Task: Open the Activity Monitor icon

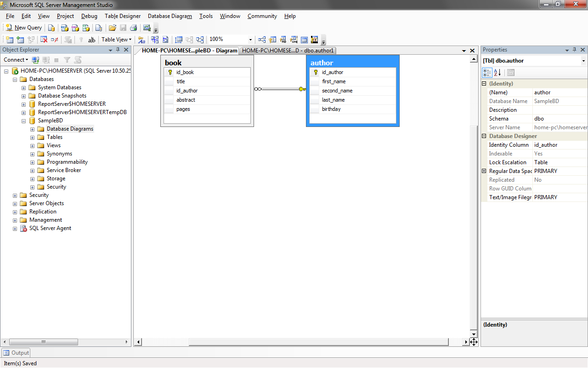Action: click(x=147, y=28)
